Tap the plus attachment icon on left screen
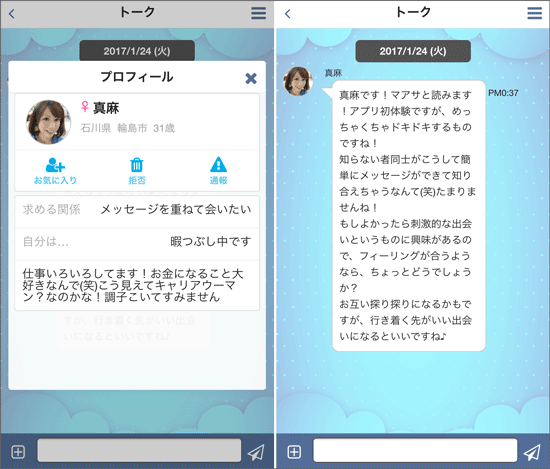 [x=18, y=452]
